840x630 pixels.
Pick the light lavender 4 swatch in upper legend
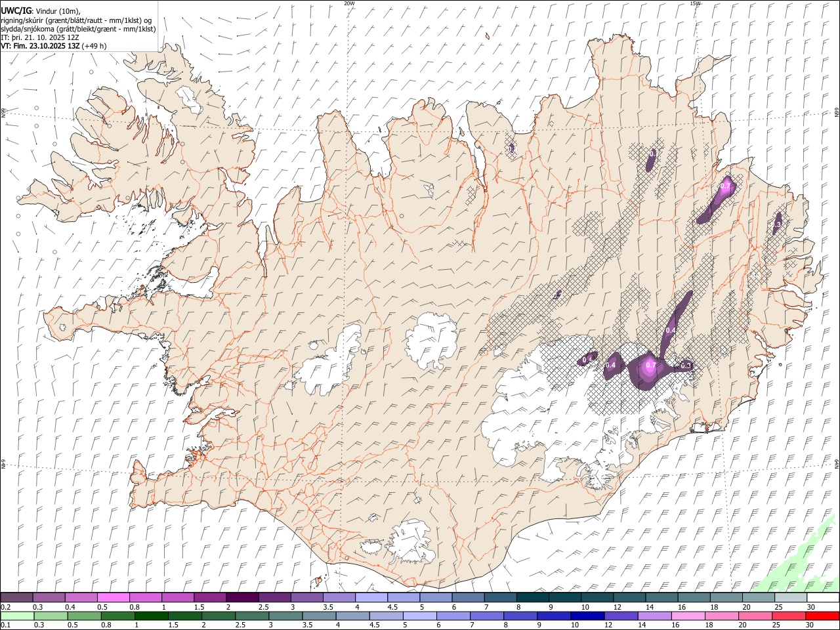tap(371, 598)
